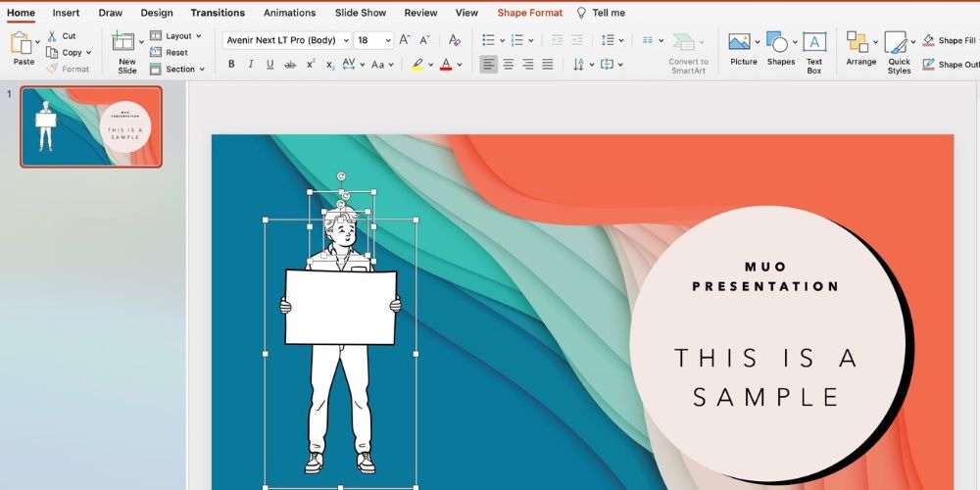Open the Animations tab
The height and width of the screenshot is (490, 980).
(289, 13)
